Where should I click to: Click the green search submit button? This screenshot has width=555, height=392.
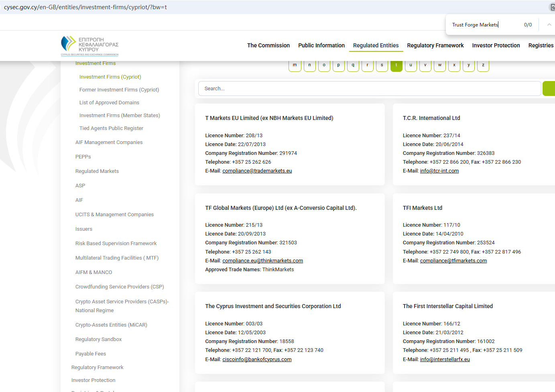click(x=549, y=89)
